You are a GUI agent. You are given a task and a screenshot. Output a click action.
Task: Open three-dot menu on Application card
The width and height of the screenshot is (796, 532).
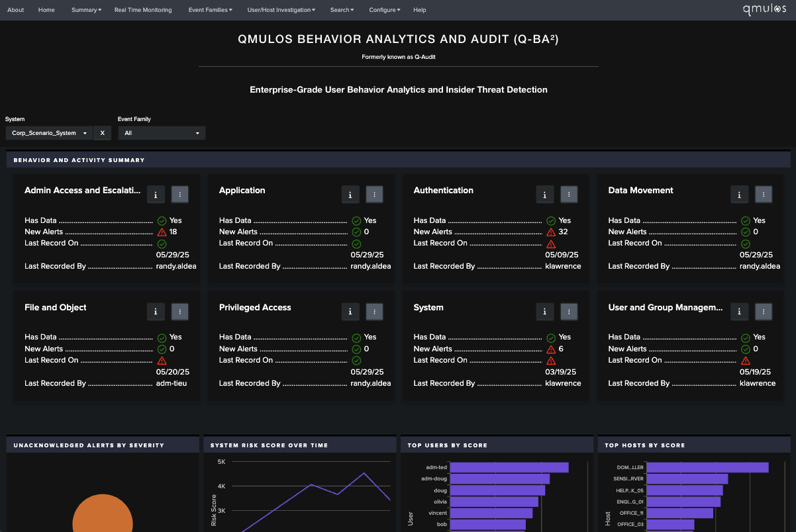coord(375,194)
